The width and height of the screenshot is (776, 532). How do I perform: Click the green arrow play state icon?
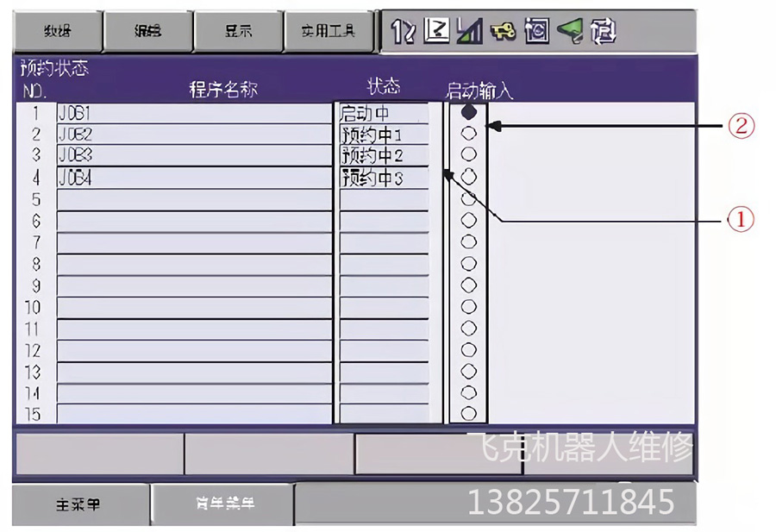click(x=570, y=31)
